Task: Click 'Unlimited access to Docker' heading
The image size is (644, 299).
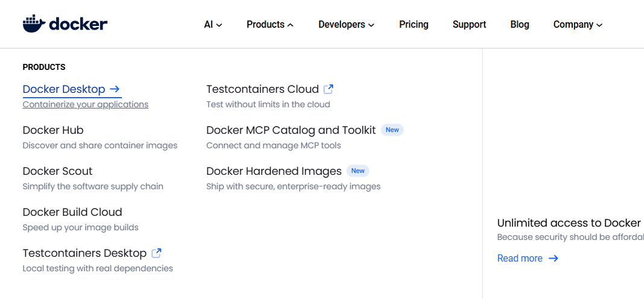Action: [x=570, y=222]
